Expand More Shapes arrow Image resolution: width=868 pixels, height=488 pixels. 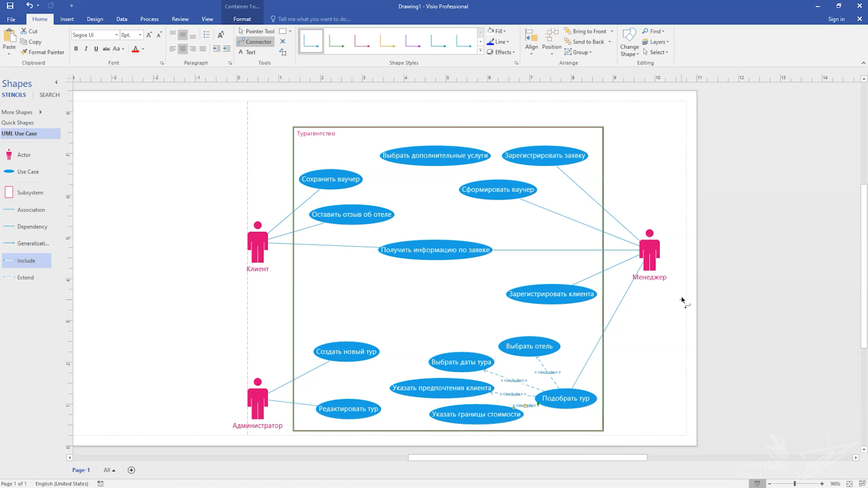click(x=40, y=112)
